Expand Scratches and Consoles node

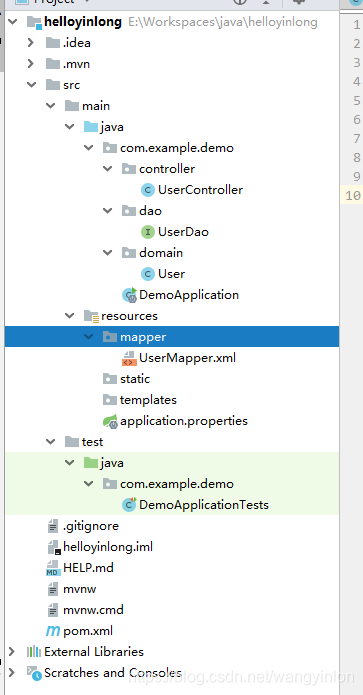point(12,673)
